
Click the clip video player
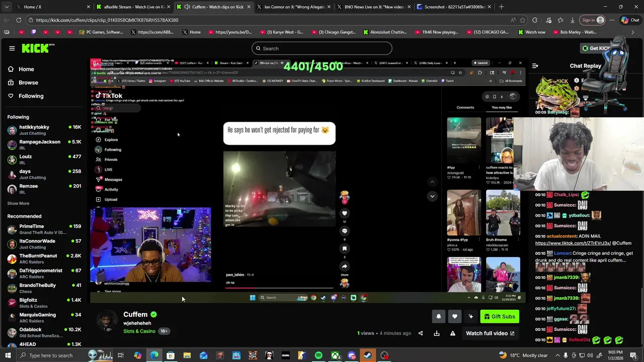(x=307, y=181)
